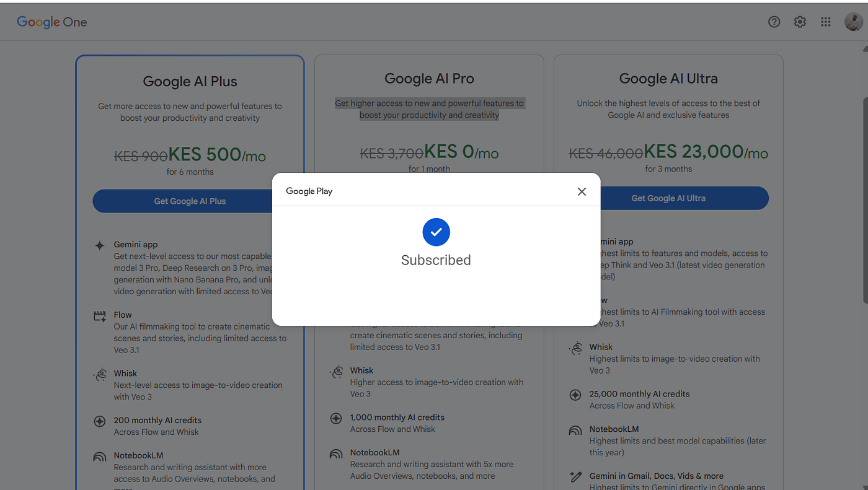Click the 1,000 monthly AI credits icon

[x=336, y=418]
